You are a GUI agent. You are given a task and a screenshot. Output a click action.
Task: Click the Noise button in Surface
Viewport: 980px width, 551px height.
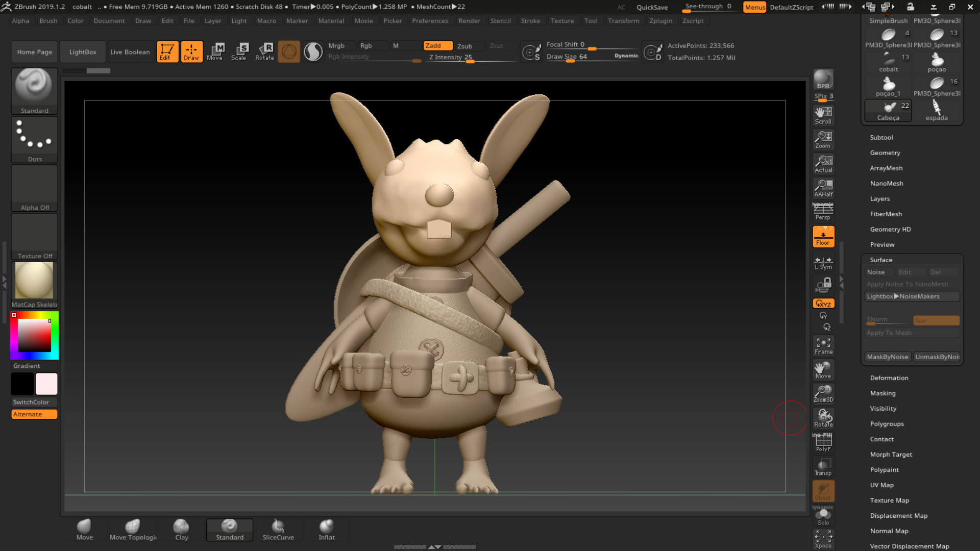[879, 272]
